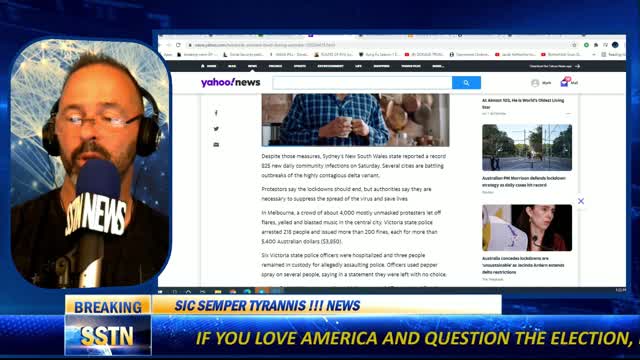Image resolution: width=640 pixels, height=360 pixels.
Task: Share article via email envelope icon
Action: [x=216, y=144]
